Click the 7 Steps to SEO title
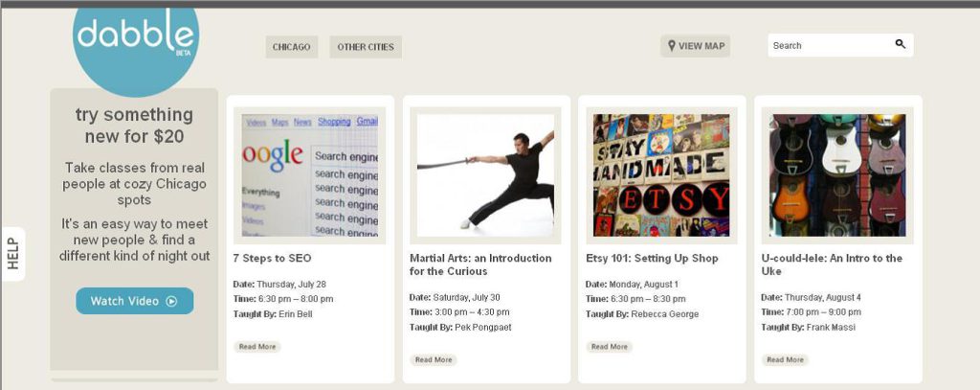 coord(272,258)
